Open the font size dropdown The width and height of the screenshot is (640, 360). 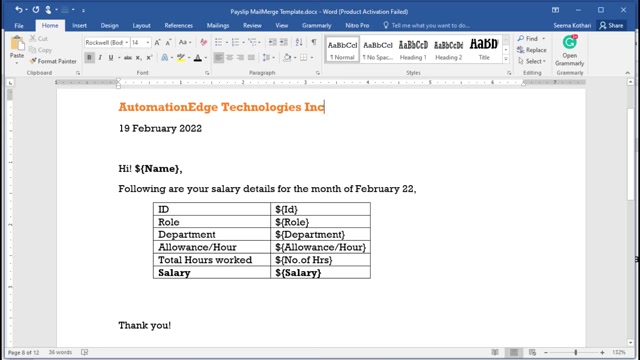pyautogui.click(x=147, y=42)
